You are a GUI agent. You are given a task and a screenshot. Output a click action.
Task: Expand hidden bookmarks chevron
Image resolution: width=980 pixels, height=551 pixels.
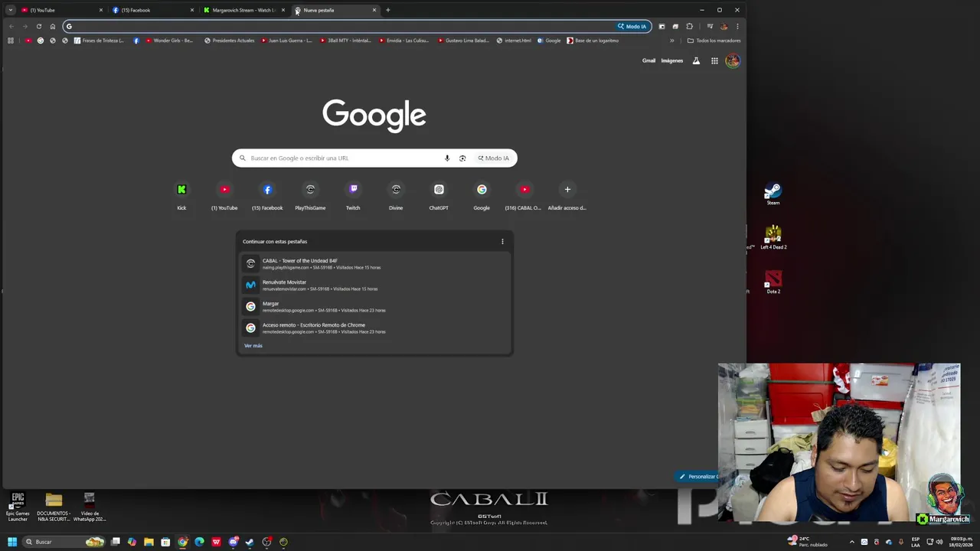pos(672,41)
